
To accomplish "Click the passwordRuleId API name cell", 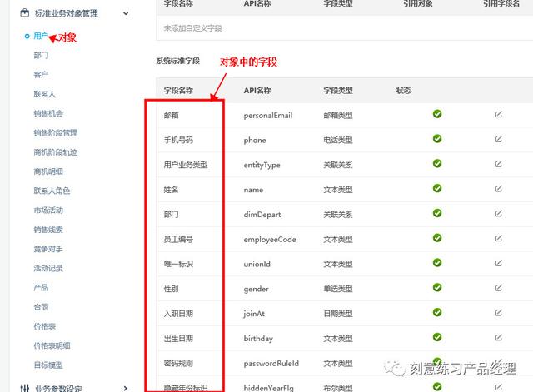I will (x=271, y=363).
